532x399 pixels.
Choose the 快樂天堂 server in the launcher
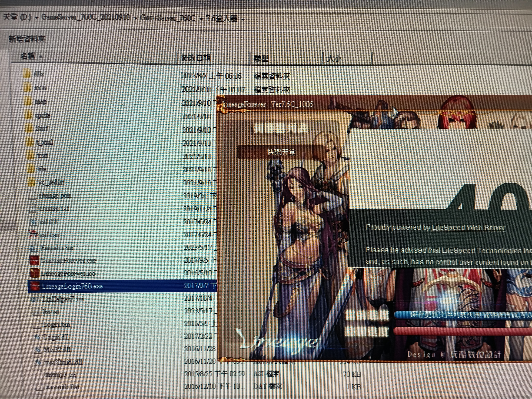click(x=281, y=152)
